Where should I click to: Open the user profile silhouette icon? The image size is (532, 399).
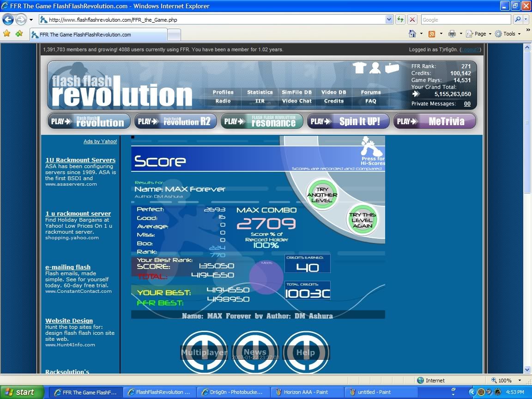coord(375,68)
